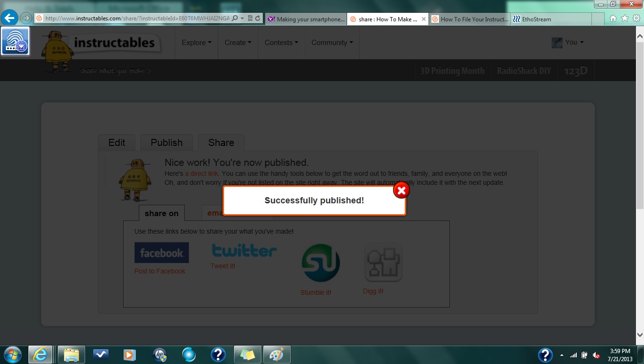Screen dimensions: 644x364
Task: Open the Sticky Notes taskbar icon
Action: point(248,355)
